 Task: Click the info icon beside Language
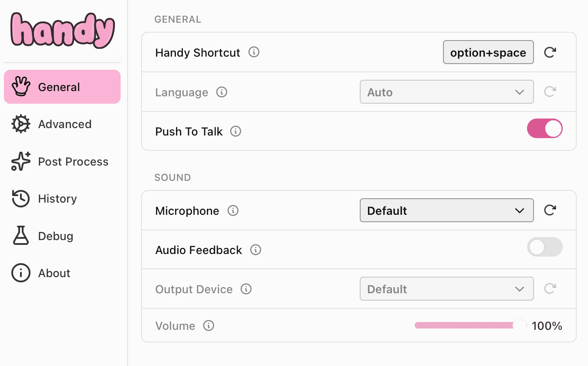coord(222,92)
